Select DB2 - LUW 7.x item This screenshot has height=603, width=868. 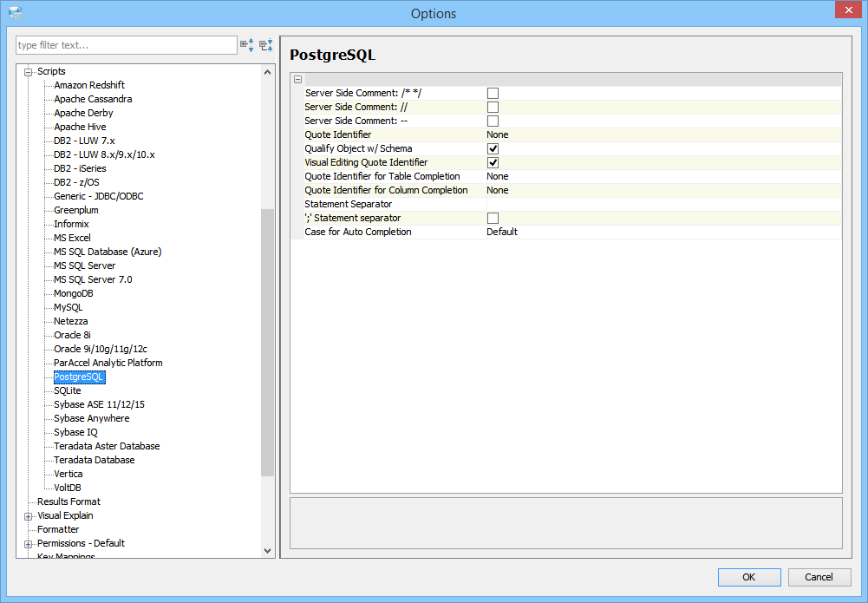click(x=84, y=141)
